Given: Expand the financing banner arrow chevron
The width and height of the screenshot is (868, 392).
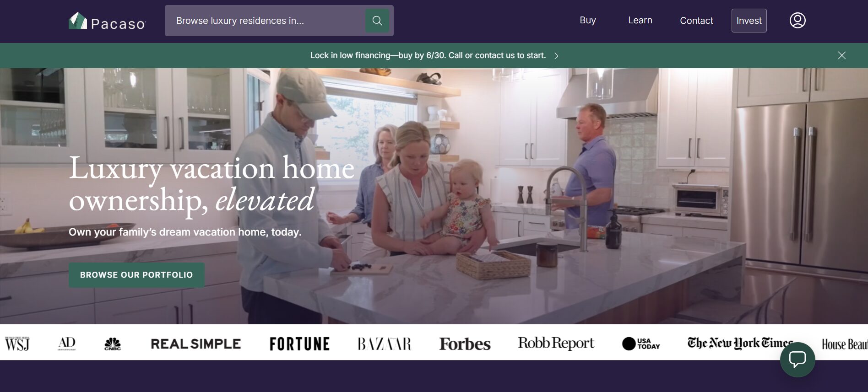Looking at the screenshot, I should [556, 56].
